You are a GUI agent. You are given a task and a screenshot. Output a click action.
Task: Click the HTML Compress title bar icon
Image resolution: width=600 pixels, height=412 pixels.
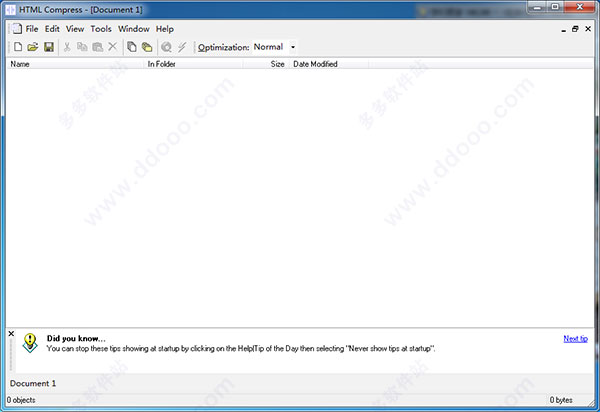(11, 10)
